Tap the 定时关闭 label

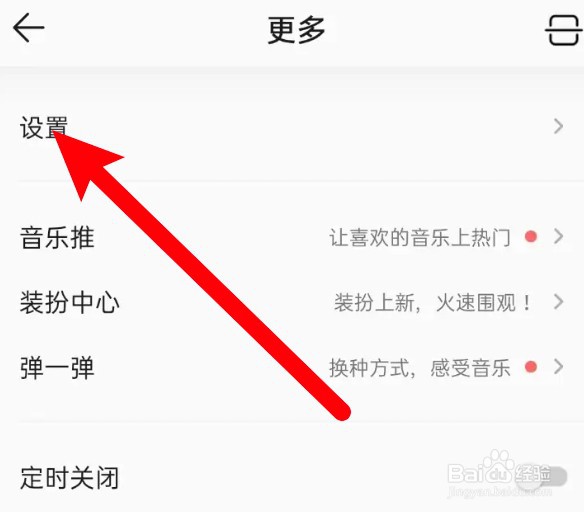70,477
